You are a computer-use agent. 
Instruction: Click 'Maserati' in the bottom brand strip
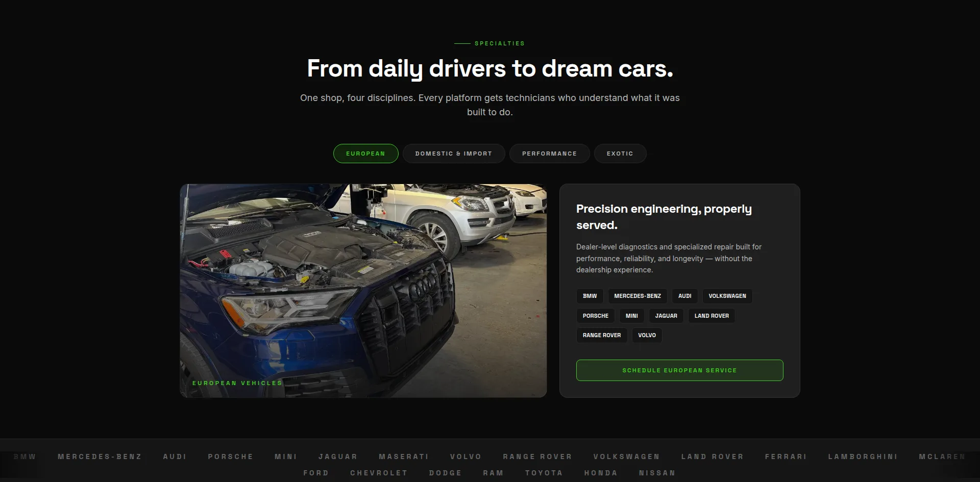point(404,456)
